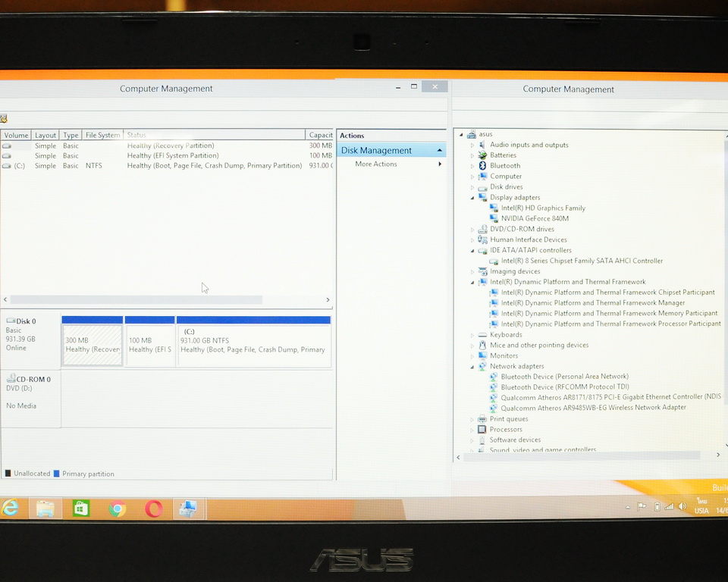Select Qualcomm Atheros AR8171/8175 Ethernet Controller

[611, 397]
